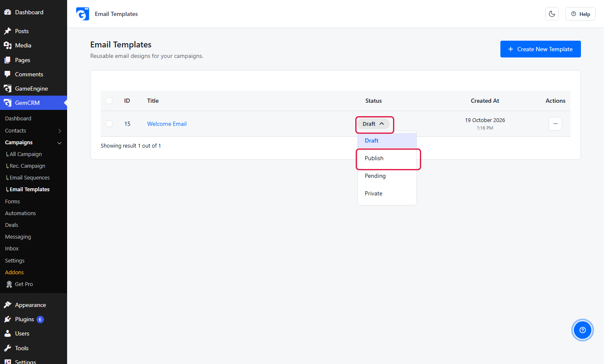Click the GemCRM sidebar menu icon
The height and width of the screenshot is (364, 604).
pos(8,103)
